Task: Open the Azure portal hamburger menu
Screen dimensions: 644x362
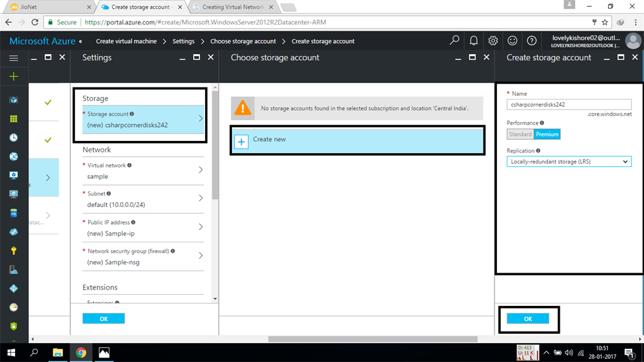Action: tap(14, 58)
